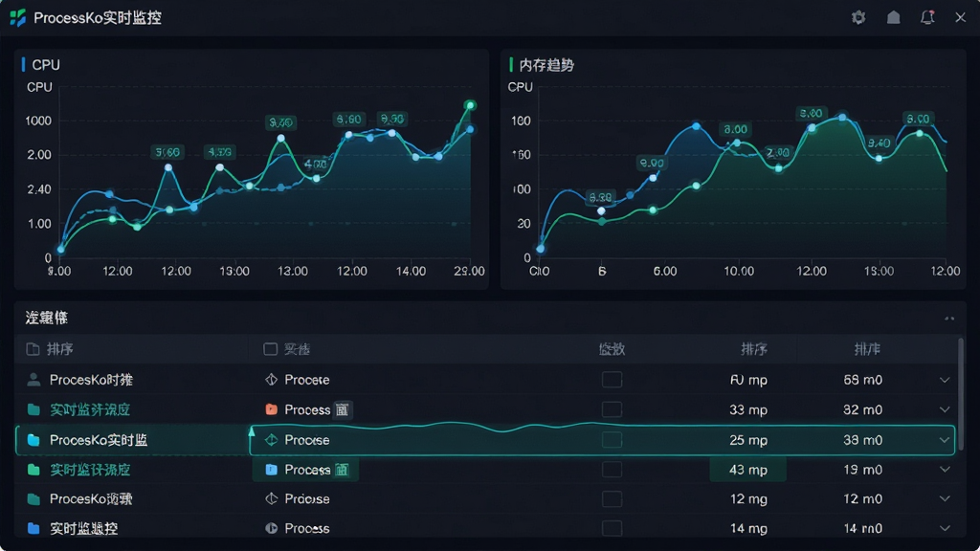Image resolution: width=980 pixels, height=551 pixels.
Task: Click the blue folder icon in last row
Action: [x=33, y=528]
